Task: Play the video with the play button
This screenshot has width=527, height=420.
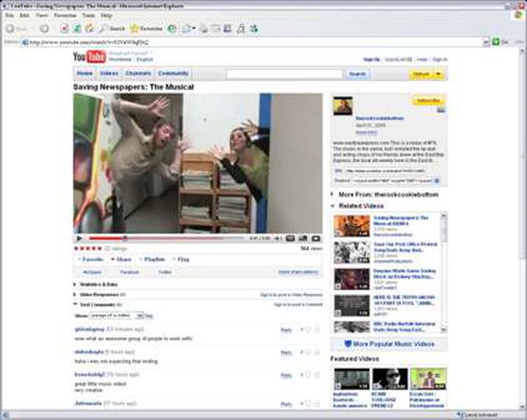Action: tap(79, 238)
